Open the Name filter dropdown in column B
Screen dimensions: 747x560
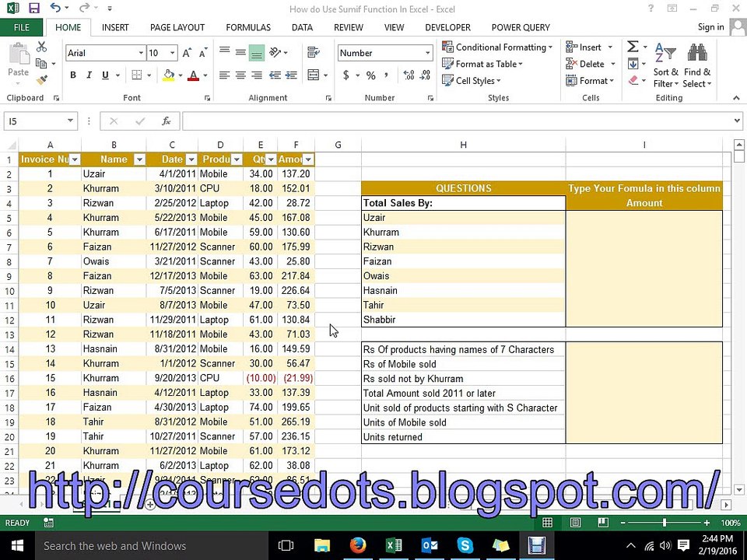pyautogui.click(x=139, y=159)
